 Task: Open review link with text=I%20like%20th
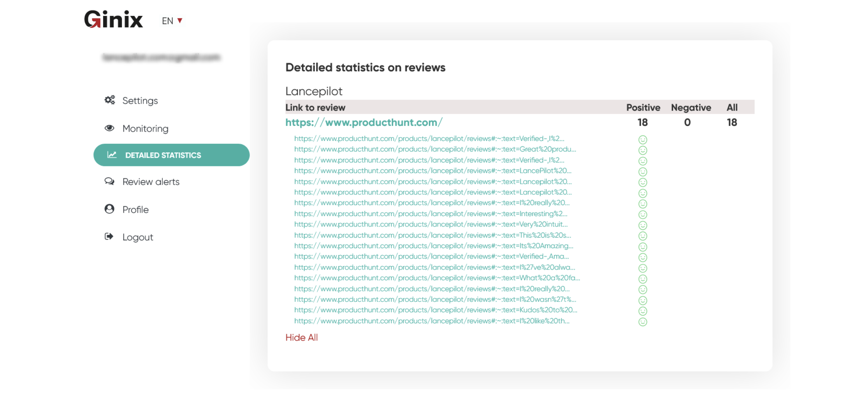(432, 321)
